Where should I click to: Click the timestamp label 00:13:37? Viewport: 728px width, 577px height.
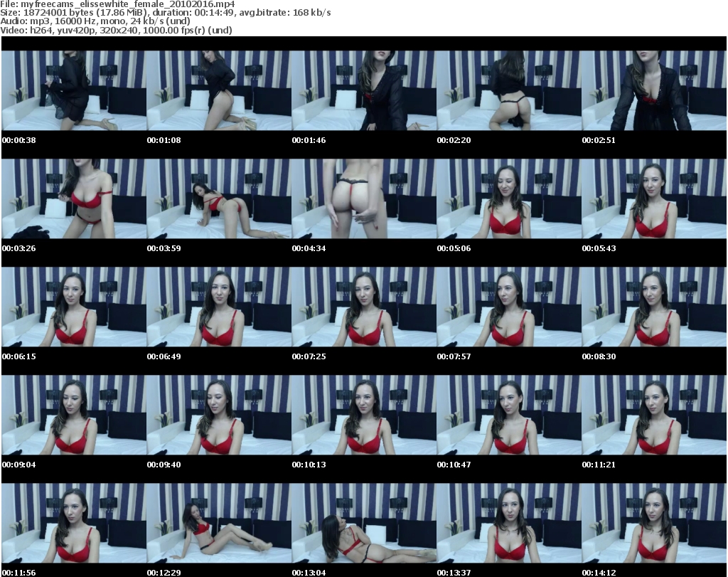(x=454, y=573)
